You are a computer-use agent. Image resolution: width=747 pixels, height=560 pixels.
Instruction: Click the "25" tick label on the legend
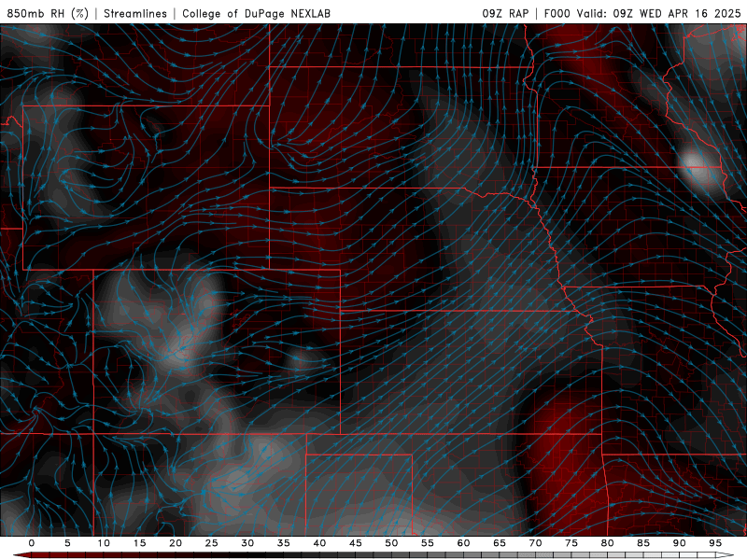pyautogui.click(x=212, y=543)
